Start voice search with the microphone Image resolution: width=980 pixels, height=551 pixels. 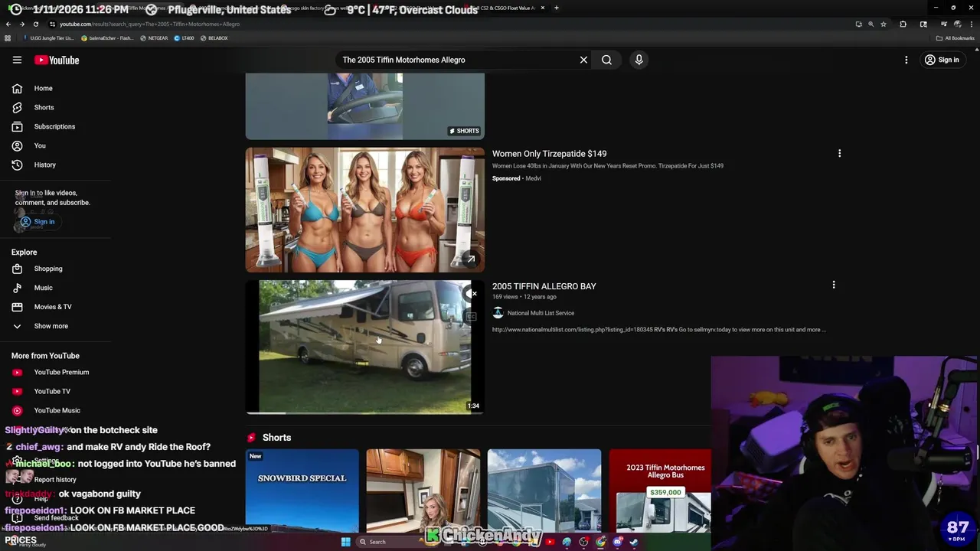pos(639,60)
